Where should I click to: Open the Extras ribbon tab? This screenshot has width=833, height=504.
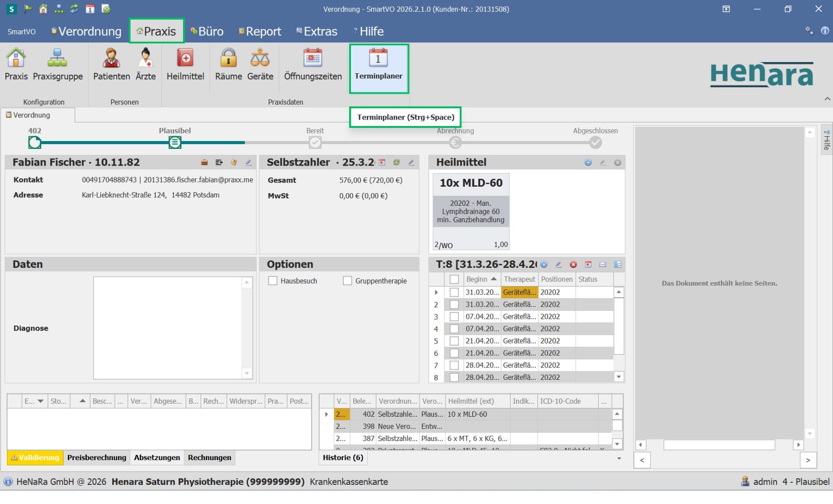(x=317, y=31)
